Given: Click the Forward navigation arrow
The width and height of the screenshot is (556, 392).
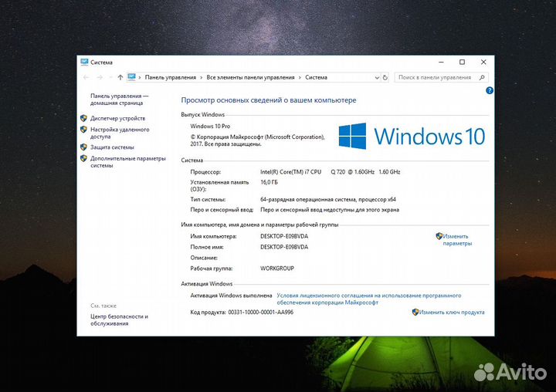Looking at the screenshot, I should tap(100, 77).
